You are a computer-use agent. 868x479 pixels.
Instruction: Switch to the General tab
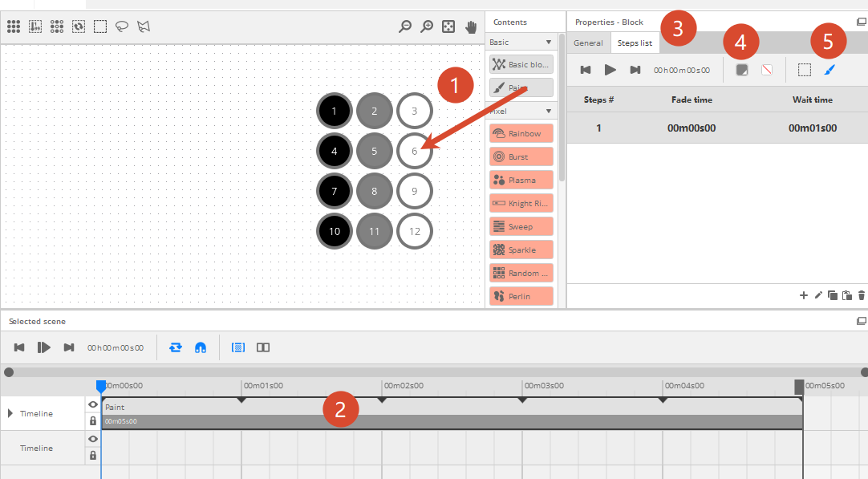tap(588, 43)
